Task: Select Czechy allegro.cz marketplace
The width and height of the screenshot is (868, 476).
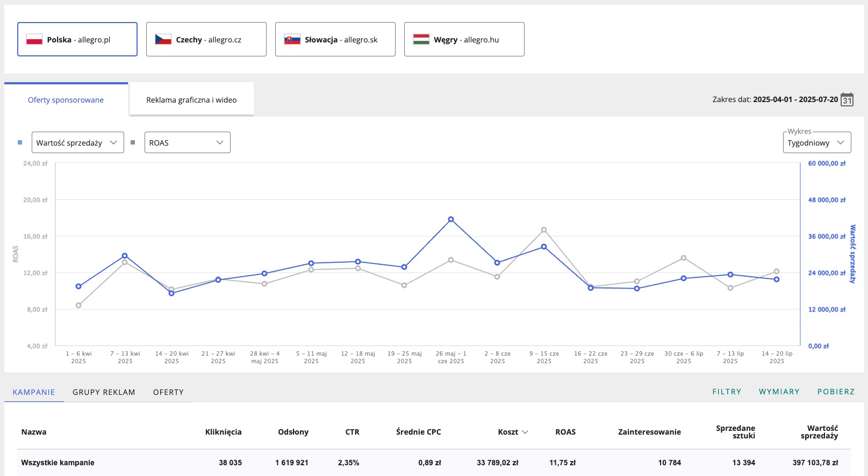Action: (206, 39)
